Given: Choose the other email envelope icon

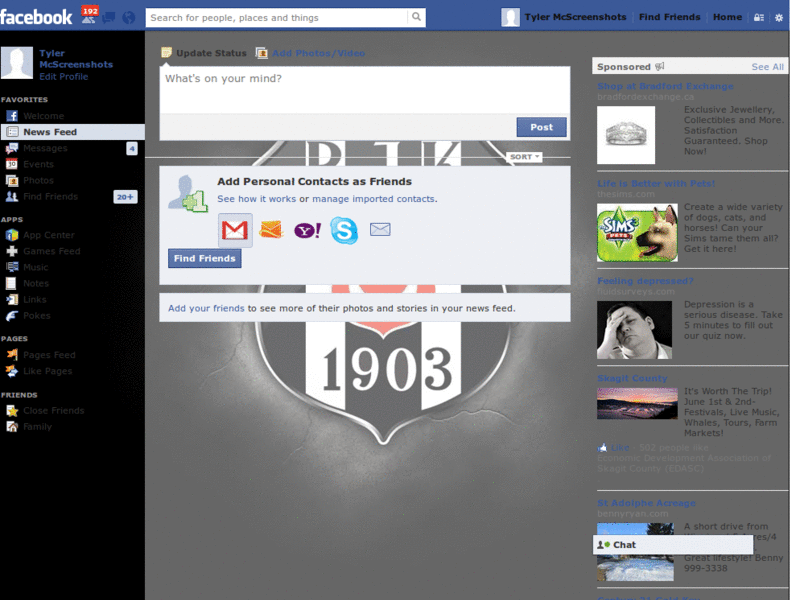Looking at the screenshot, I should [380, 230].
